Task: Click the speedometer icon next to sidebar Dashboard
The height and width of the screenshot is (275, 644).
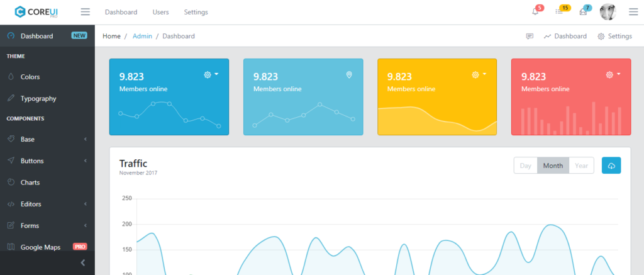Action: pyautogui.click(x=11, y=36)
